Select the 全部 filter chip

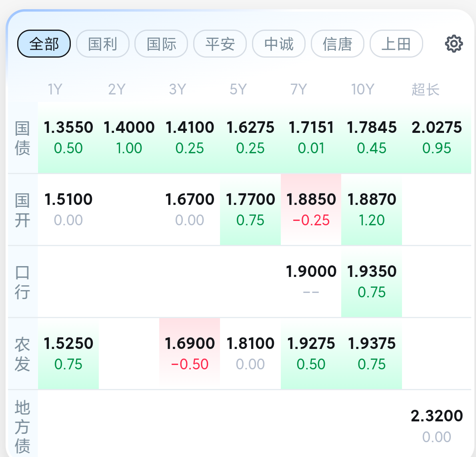44,44
